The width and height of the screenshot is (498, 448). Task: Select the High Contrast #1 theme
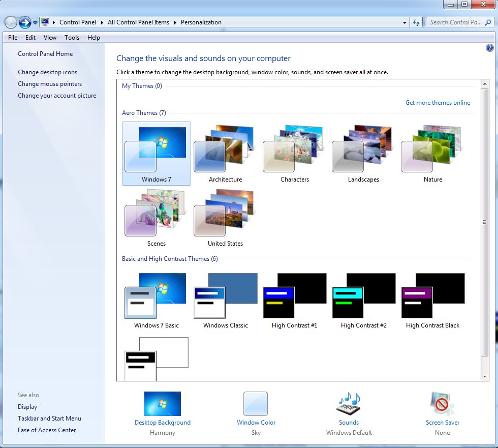(294, 300)
